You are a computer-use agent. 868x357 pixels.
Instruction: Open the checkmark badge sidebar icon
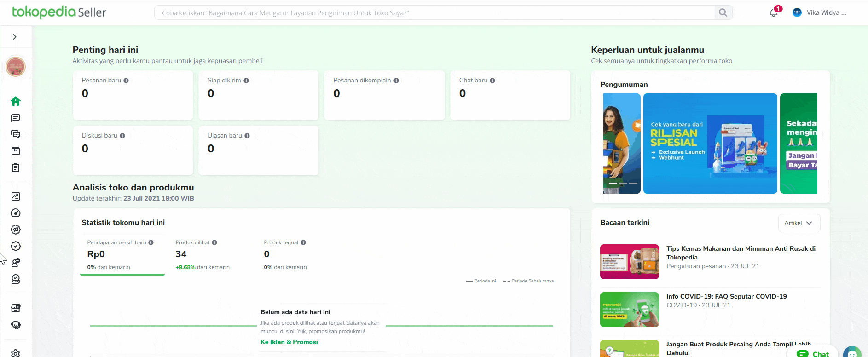point(16,246)
